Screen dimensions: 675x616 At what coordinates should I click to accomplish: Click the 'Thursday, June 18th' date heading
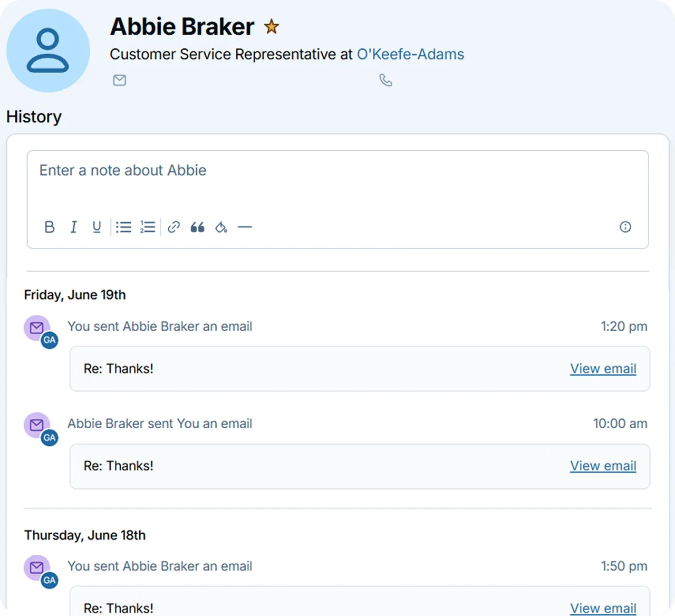(85, 535)
